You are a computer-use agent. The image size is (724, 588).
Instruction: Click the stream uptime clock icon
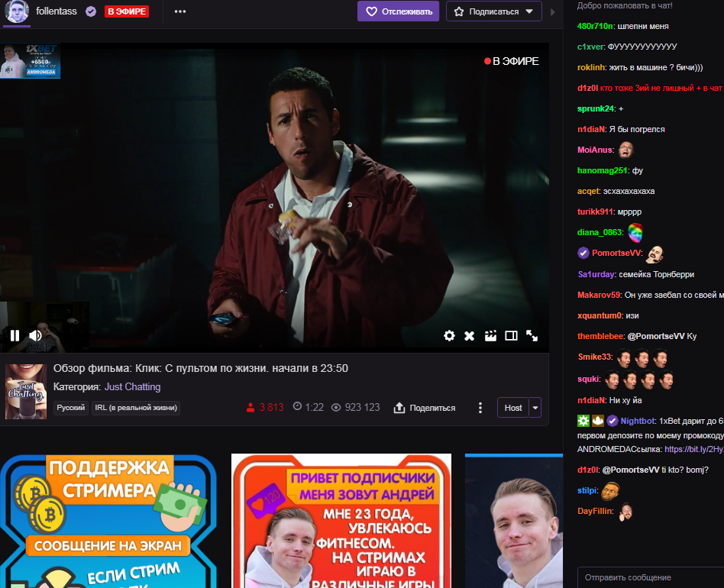coord(297,406)
